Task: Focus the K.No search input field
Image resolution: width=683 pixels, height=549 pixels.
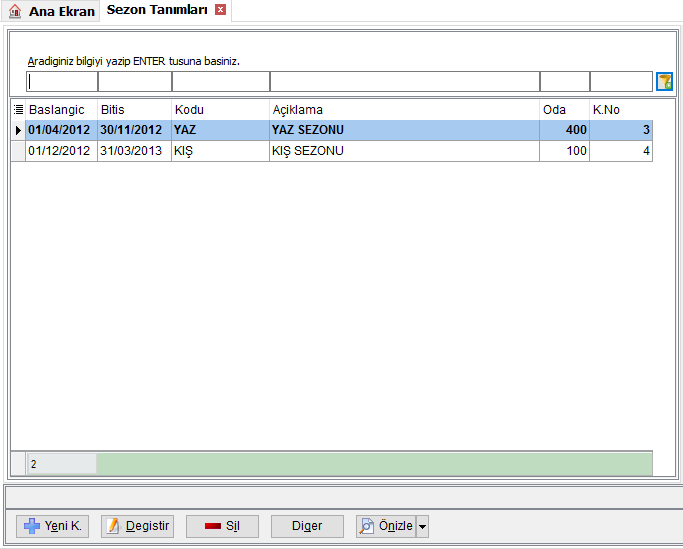Action: [x=621, y=81]
